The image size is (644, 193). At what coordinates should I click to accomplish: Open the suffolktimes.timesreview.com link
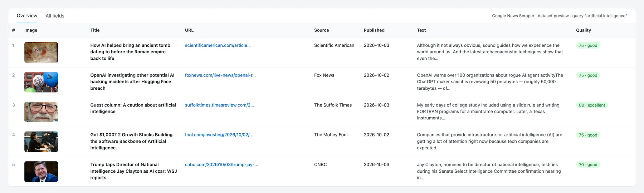point(219,105)
